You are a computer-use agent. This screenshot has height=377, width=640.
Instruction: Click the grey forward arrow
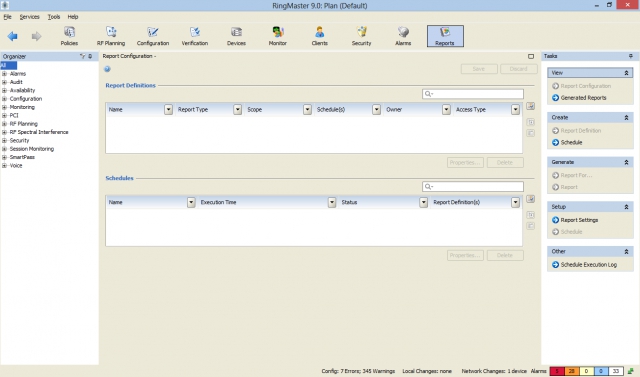click(36, 36)
